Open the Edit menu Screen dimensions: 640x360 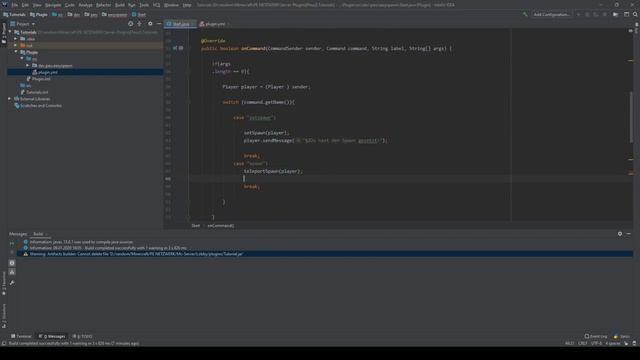(x=25, y=5)
